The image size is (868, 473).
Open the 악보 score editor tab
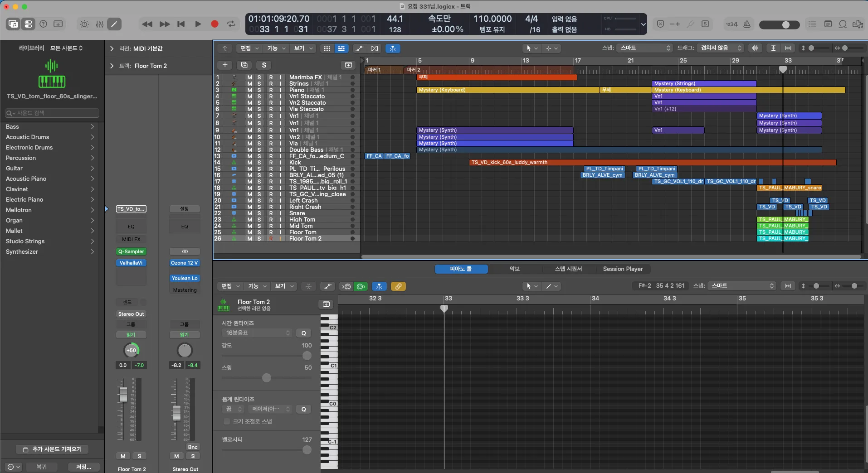coord(514,269)
